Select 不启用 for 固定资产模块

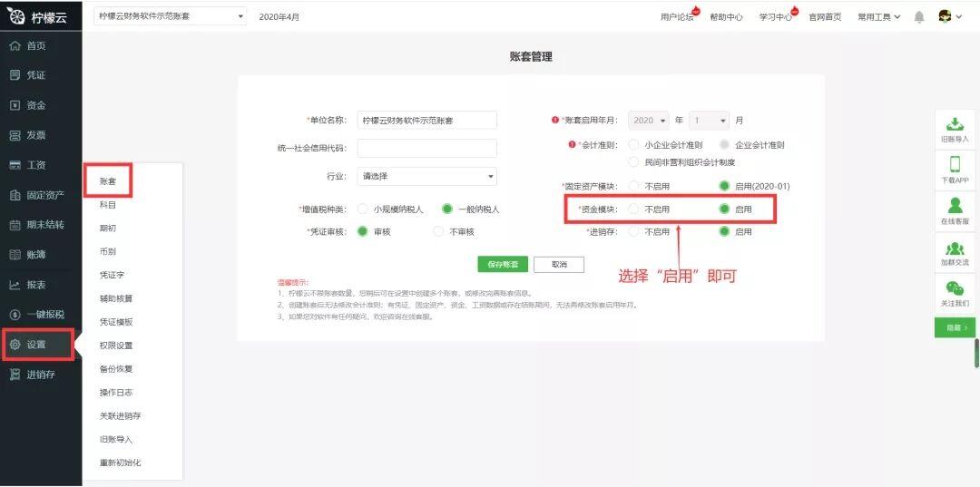(633, 186)
